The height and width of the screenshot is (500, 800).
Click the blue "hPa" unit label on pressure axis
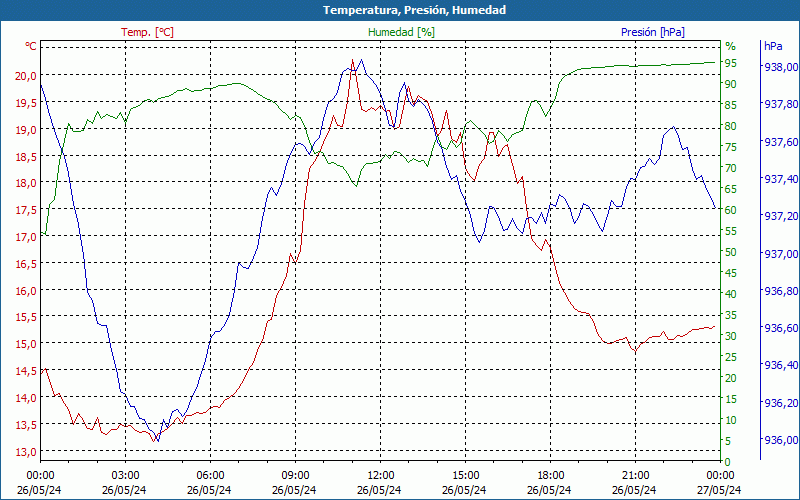click(773, 46)
